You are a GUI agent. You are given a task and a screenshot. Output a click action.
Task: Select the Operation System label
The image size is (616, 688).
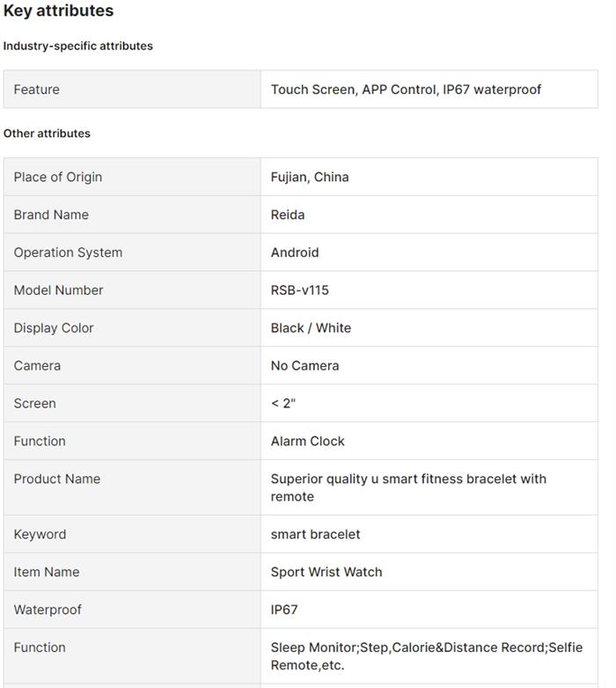[x=68, y=253]
